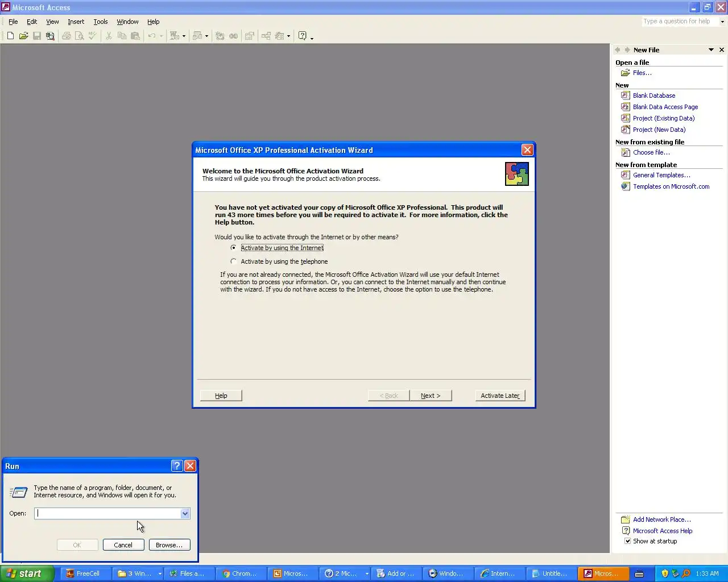This screenshot has width=728, height=582.
Task: Click the Save floppy disk toolbar icon
Action: 37,36
